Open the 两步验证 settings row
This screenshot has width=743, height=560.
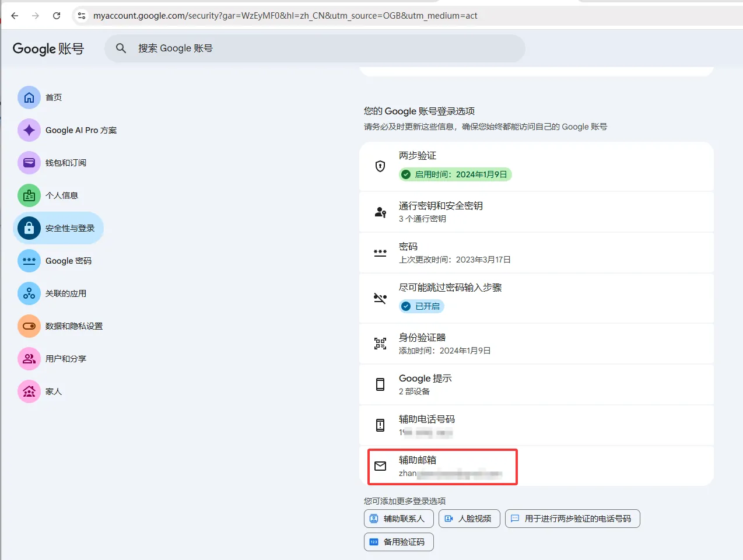click(537, 166)
